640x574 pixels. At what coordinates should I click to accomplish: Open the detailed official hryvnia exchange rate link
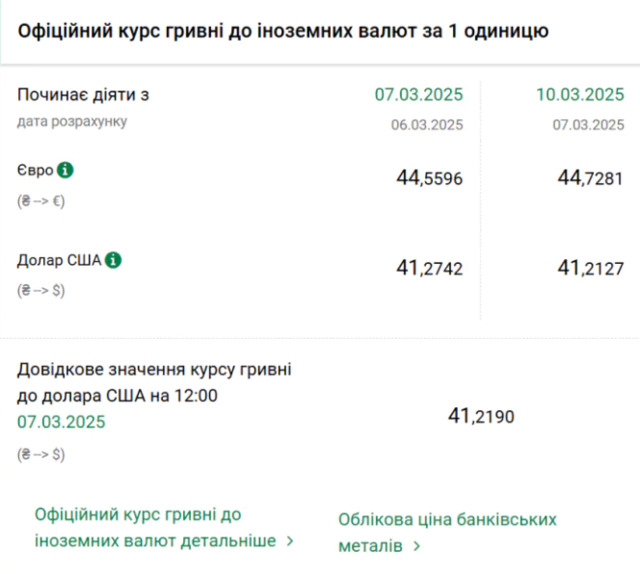pos(155,527)
